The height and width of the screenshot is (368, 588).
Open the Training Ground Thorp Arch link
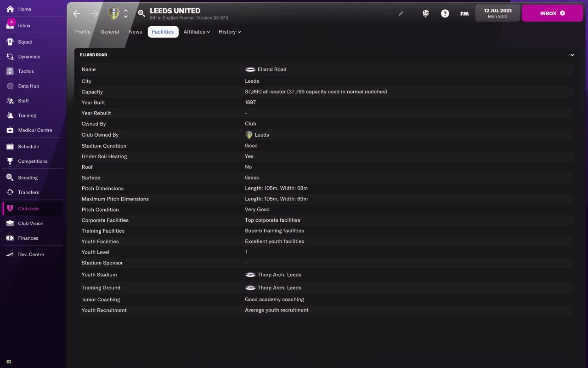pos(279,287)
